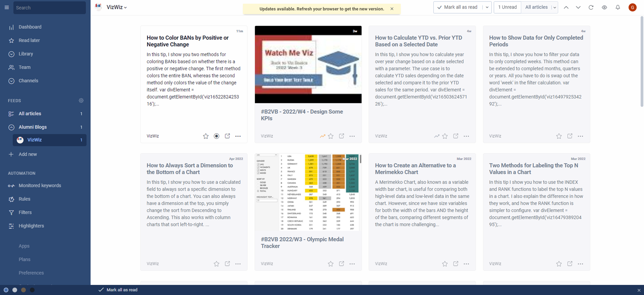
Task: Click trending icon on YTD vs. Prior YTD card
Action: tap(437, 136)
